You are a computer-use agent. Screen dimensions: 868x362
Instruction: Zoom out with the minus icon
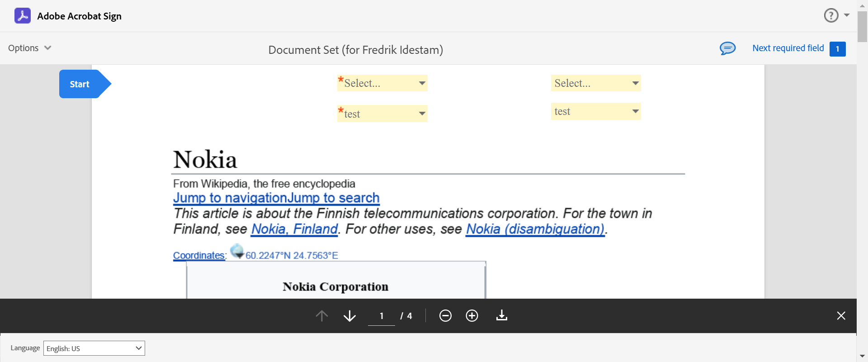[x=445, y=316]
